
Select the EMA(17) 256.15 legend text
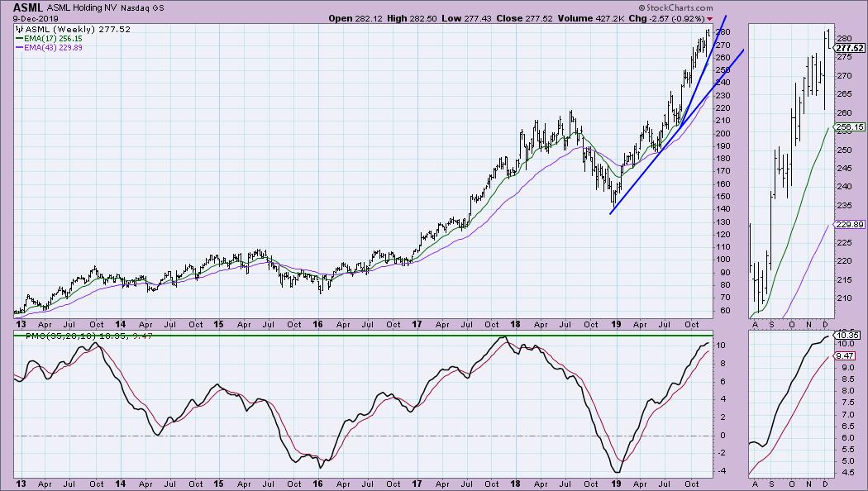53,39
